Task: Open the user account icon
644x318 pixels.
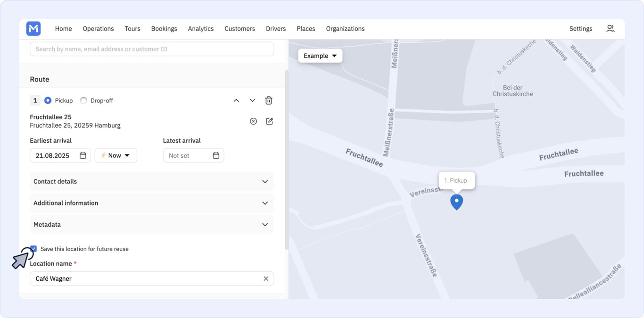Action: point(610,29)
